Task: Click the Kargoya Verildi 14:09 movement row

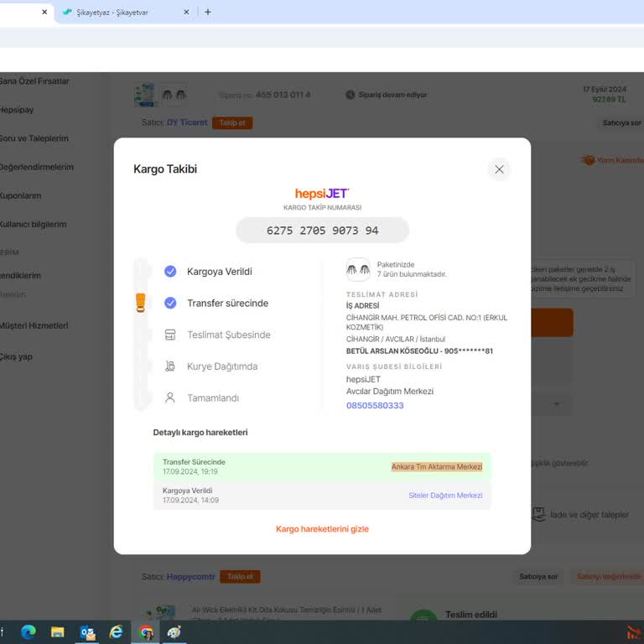Action: [322, 496]
